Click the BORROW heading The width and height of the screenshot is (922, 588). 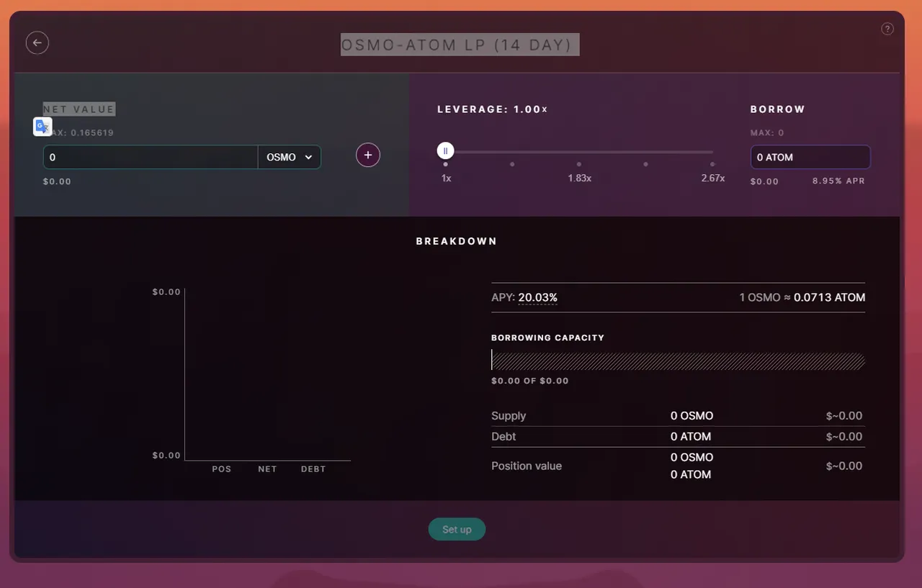pos(778,109)
